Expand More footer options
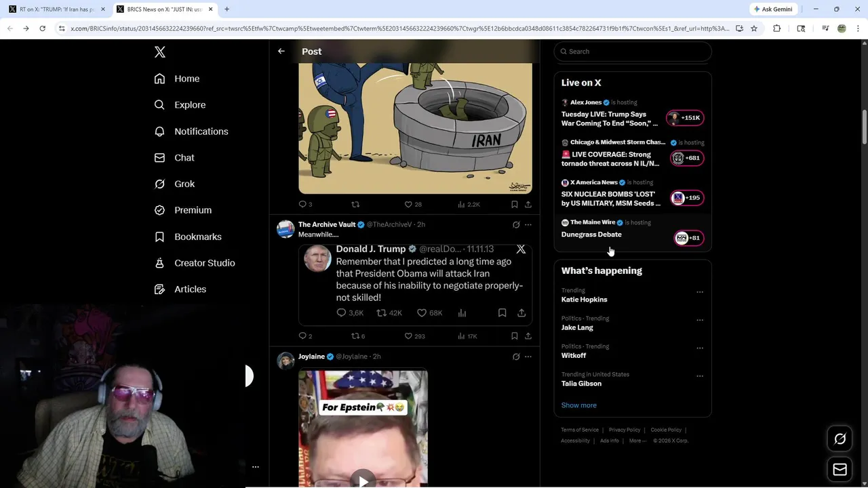Image resolution: width=868 pixels, height=488 pixels. click(x=637, y=441)
